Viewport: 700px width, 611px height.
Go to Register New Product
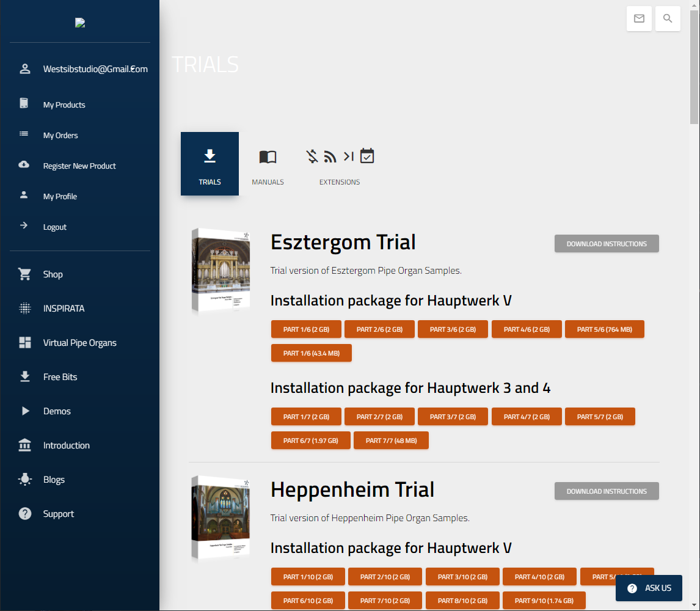(79, 166)
